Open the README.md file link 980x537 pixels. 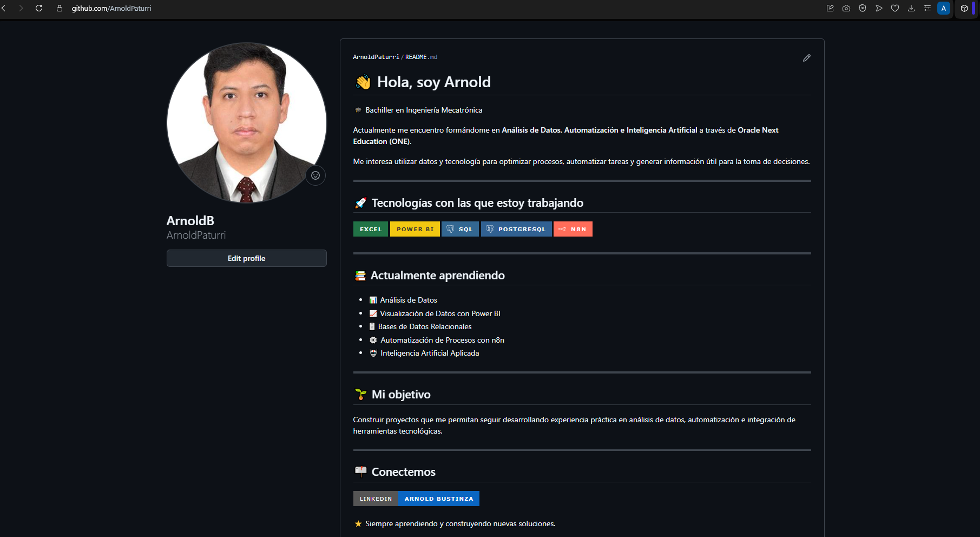tap(422, 57)
